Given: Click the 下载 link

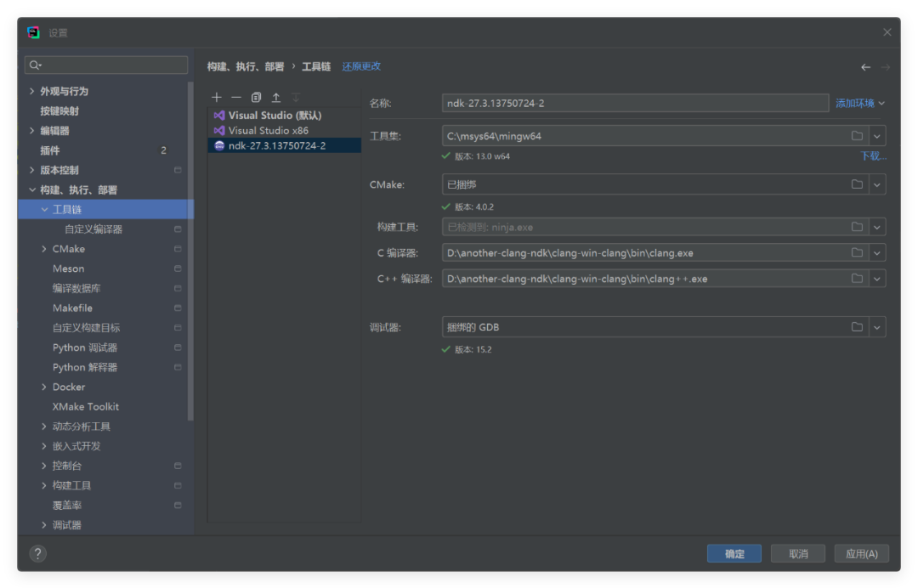Looking at the screenshot, I should pos(873,156).
